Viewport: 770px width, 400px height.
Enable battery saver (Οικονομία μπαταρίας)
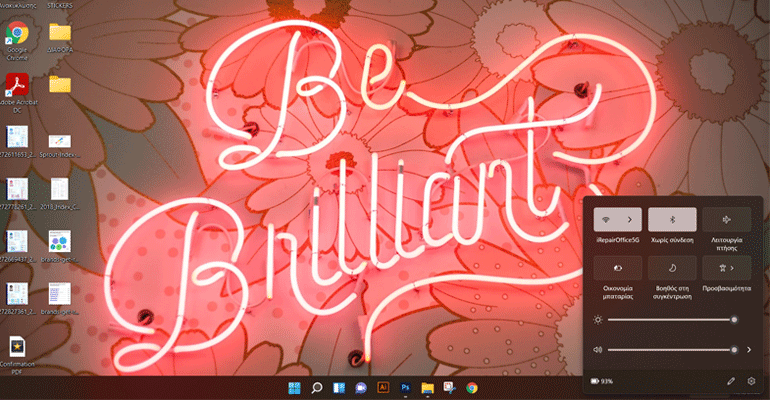click(x=618, y=268)
